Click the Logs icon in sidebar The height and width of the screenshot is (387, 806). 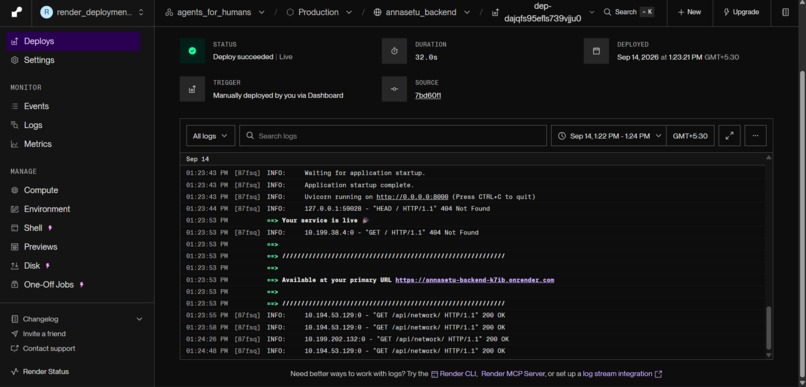14,125
